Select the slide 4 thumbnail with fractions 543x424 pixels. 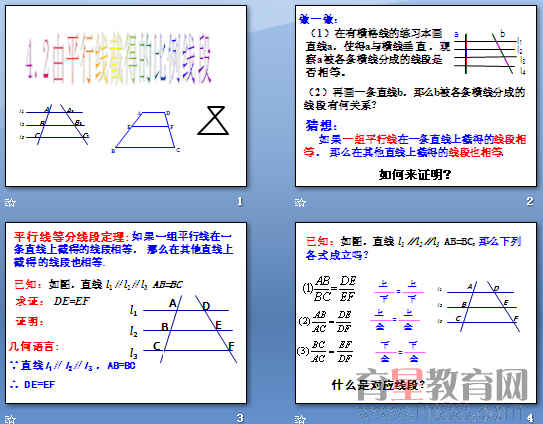pyautogui.click(x=416, y=313)
